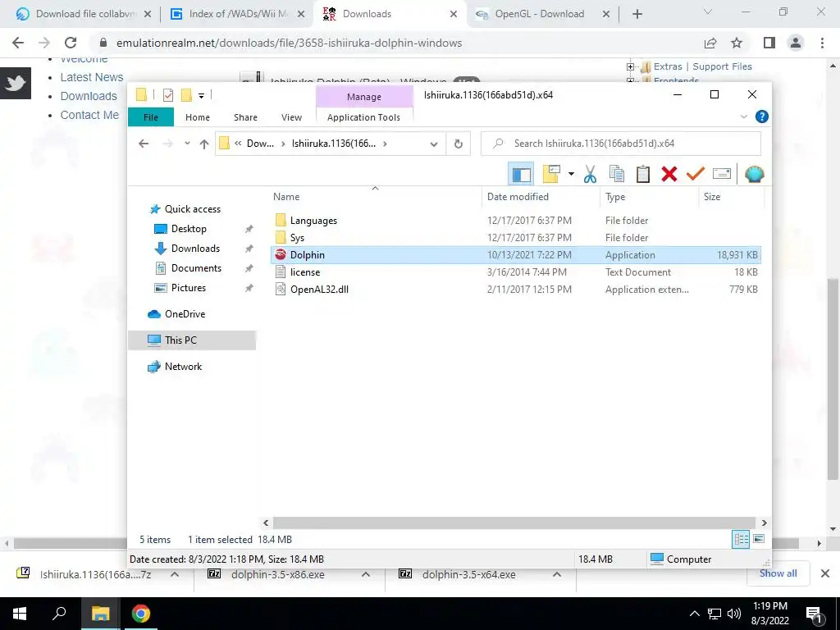Image resolution: width=840 pixels, height=630 pixels.
Task: Paste with the clipboard icon
Action: point(643,174)
